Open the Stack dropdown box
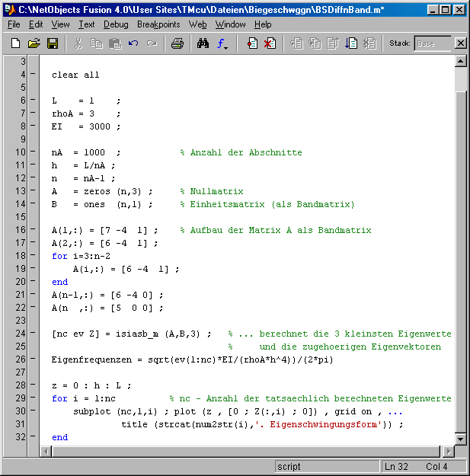This screenshot has width=470, height=476. click(432, 43)
